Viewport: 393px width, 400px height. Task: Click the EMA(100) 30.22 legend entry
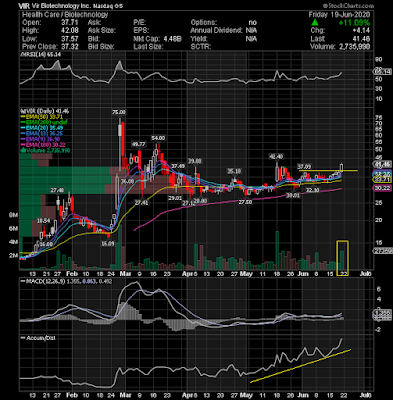coord(42,145)
